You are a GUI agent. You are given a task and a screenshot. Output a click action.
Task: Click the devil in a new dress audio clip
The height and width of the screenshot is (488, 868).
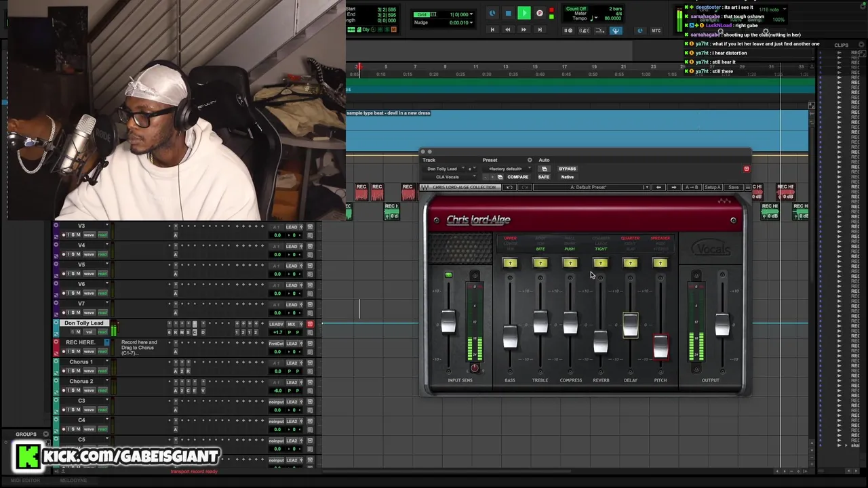click(x=577, y=131)
